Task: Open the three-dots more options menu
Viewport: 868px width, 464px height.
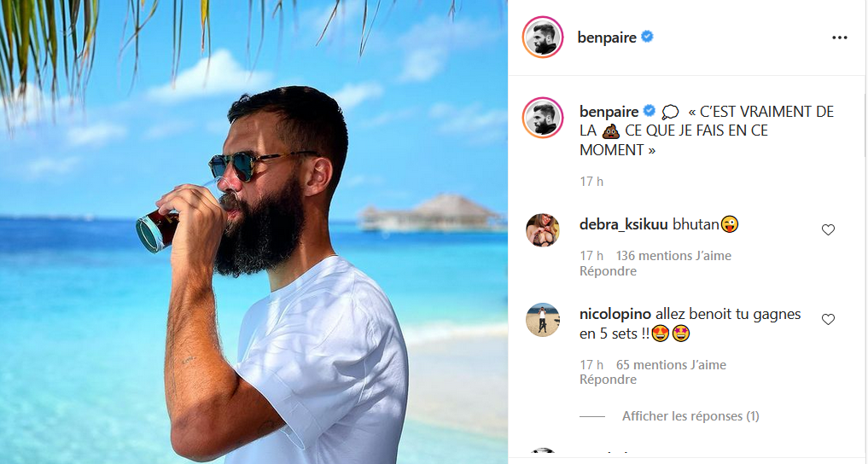Action: (x=840, y=38)
